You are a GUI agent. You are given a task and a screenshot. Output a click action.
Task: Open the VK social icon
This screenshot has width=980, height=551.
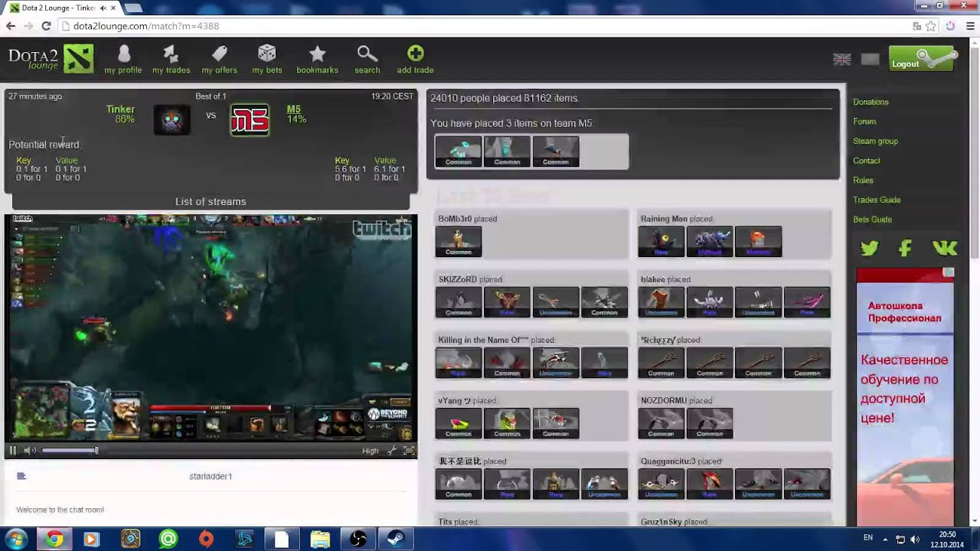click(945, 248)
